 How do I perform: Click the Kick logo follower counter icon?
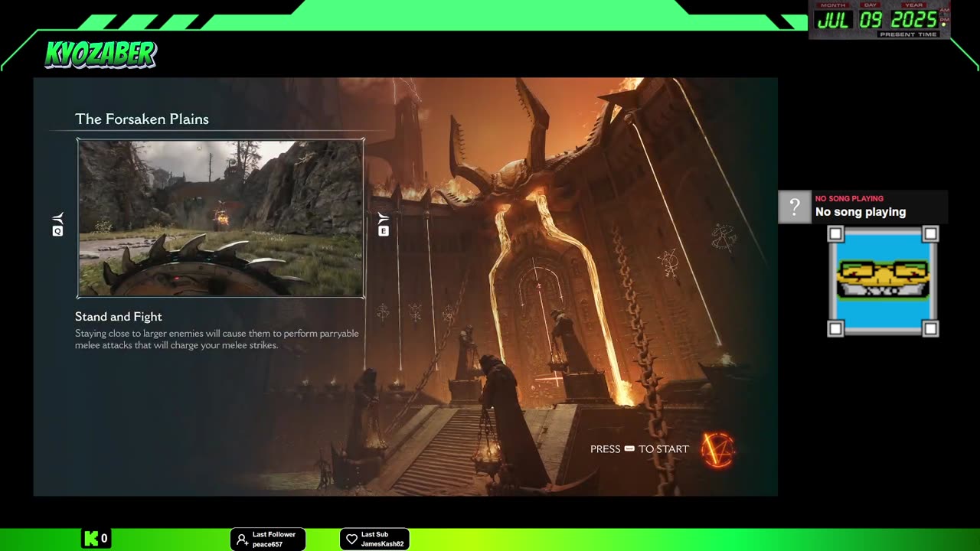click(92, 539)
